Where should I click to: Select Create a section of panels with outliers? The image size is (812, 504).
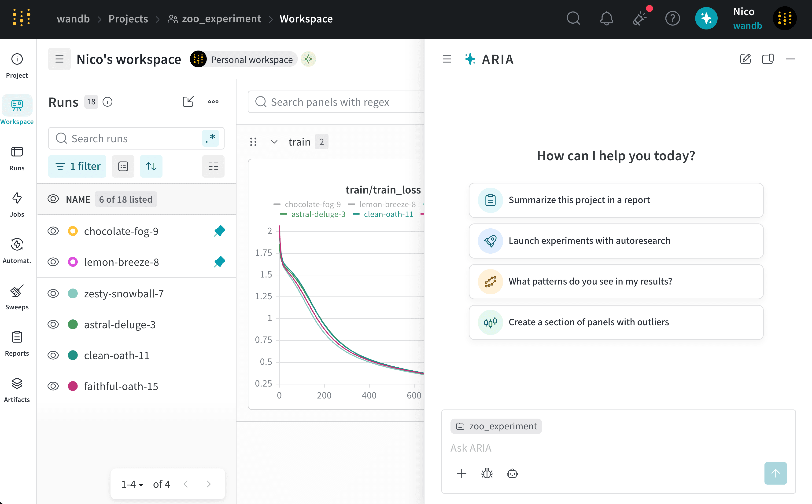tap(616, 322)
